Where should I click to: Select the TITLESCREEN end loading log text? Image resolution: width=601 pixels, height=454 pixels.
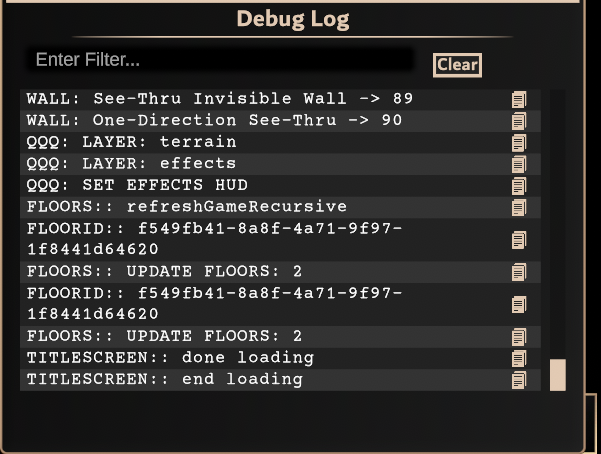point(165,380)
